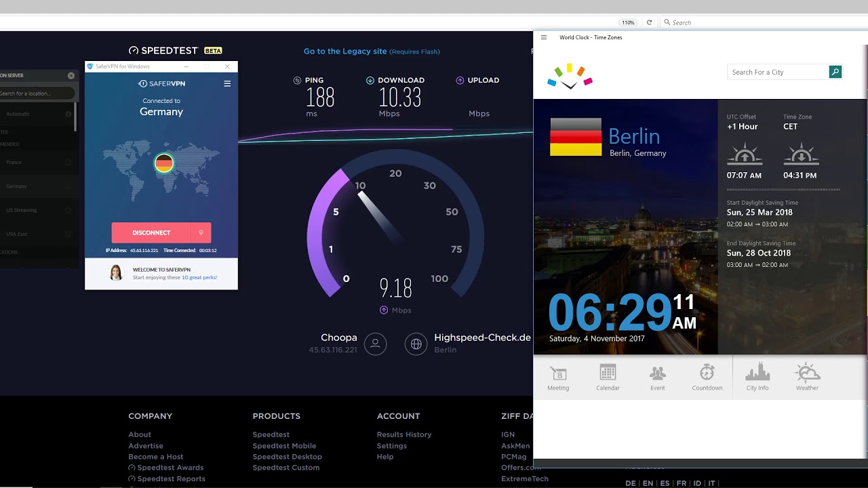Open Results History link
The height and width of the screenshot is (488, 868).
(x=404, y=434)
